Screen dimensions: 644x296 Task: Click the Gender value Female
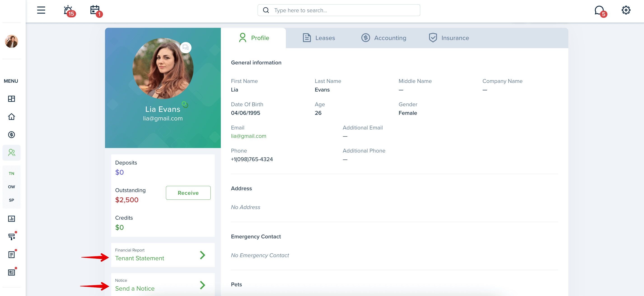408,113
